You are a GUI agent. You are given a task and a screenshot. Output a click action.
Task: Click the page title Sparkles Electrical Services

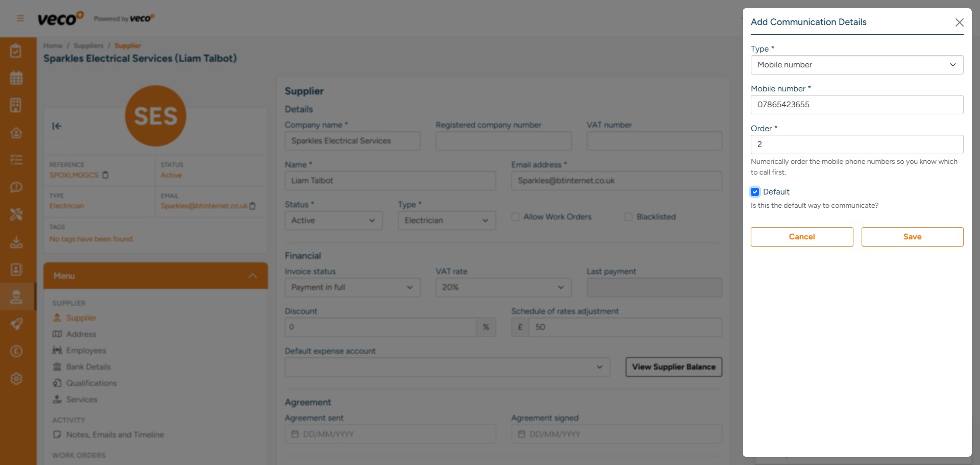pyautogui.click(x=140, y=59)
